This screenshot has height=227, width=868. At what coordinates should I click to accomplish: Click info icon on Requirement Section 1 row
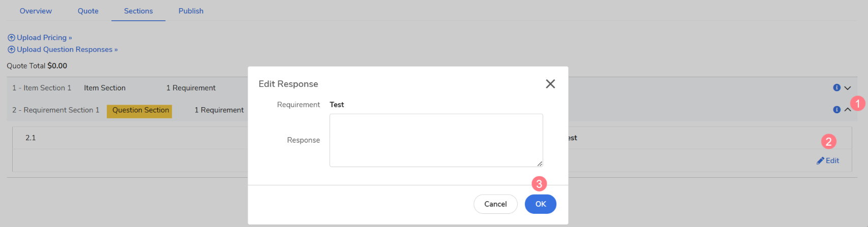click(836, 110)
